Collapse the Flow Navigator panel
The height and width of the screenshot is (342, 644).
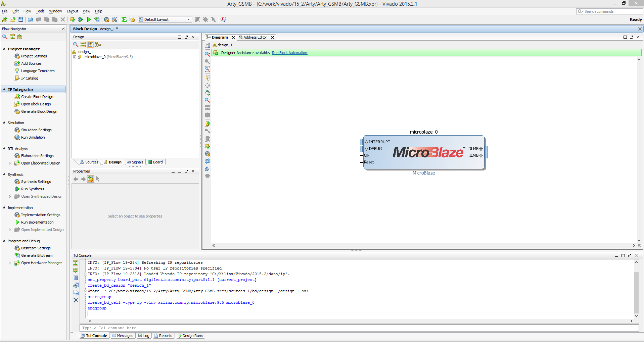63,29
